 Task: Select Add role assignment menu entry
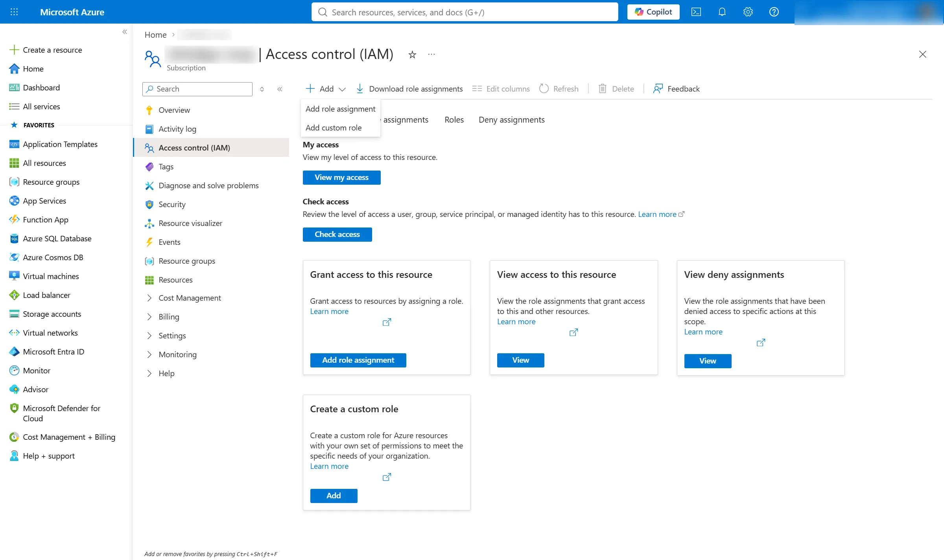point(341,109)
